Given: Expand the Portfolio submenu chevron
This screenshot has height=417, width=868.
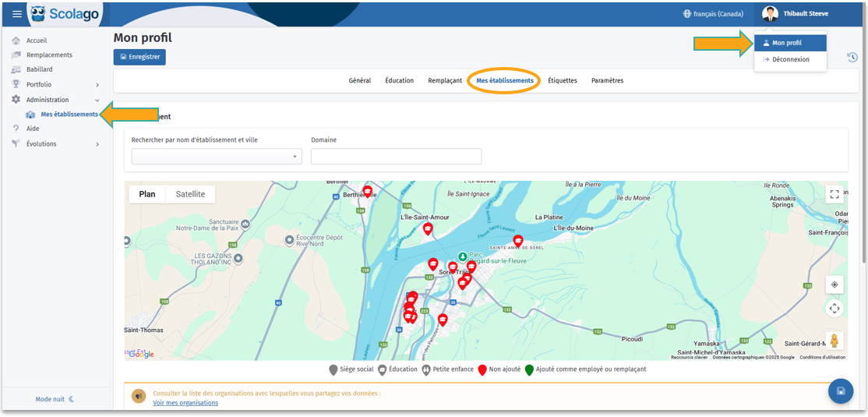Looking at the screenshot, I should [97, 85].
